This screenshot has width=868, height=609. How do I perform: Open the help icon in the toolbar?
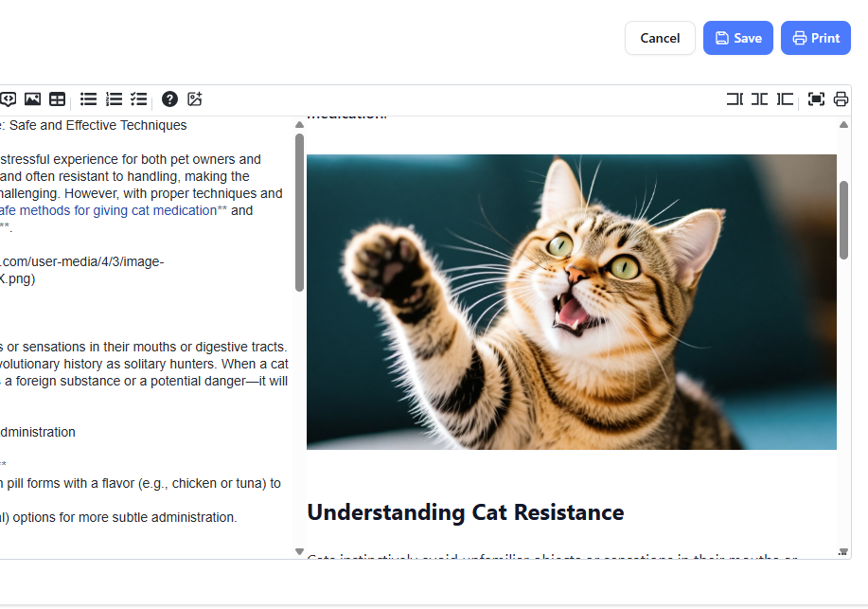coord(169,99)
